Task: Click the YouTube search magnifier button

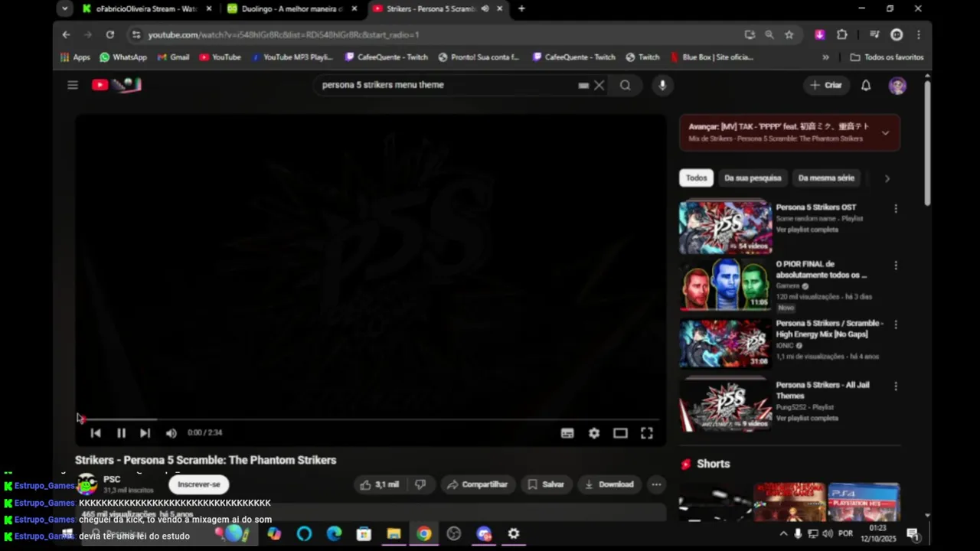Action: (626, 85)
